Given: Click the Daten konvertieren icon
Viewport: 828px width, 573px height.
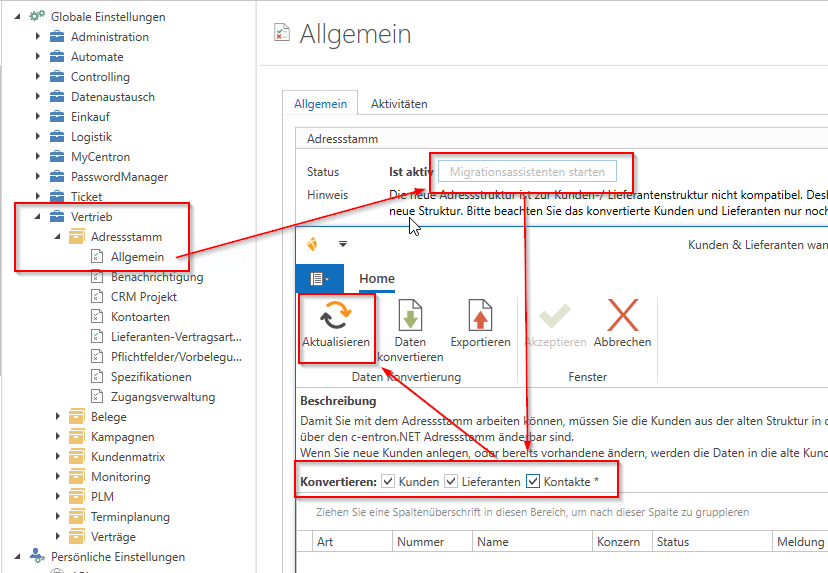Looking at the screenshot, I should pos(410,317).
